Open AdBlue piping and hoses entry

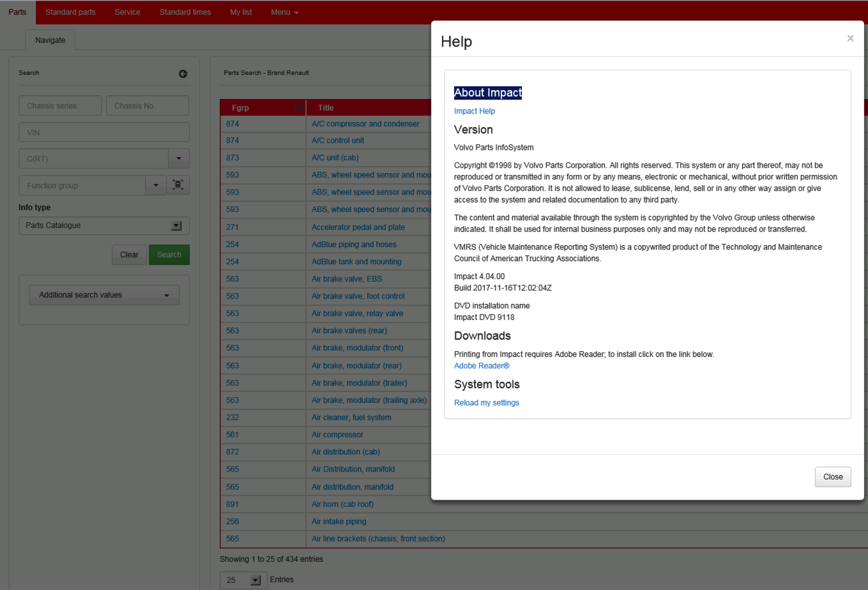click(x=354, y=245)
